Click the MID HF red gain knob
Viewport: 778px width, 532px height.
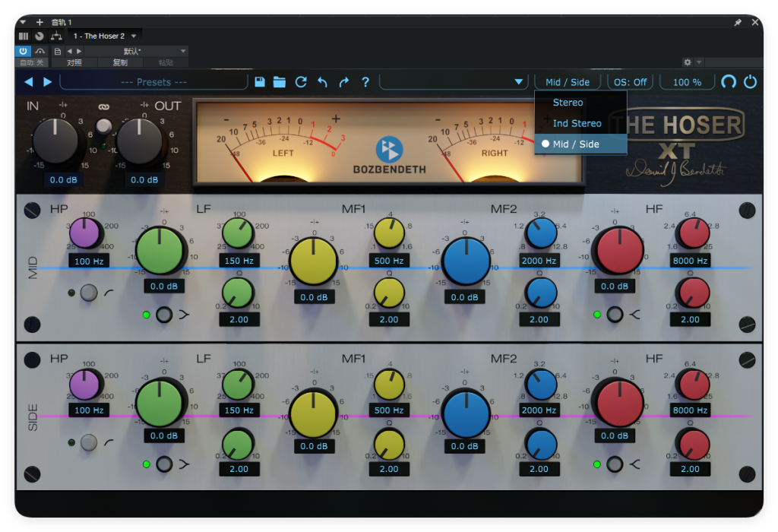pos(620,250)
